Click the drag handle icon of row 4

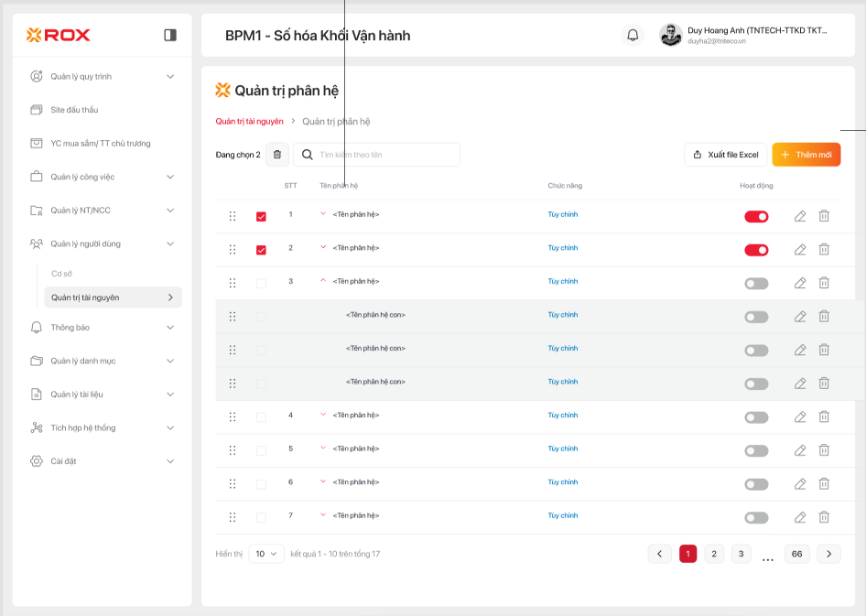click(x=233, y=416)
